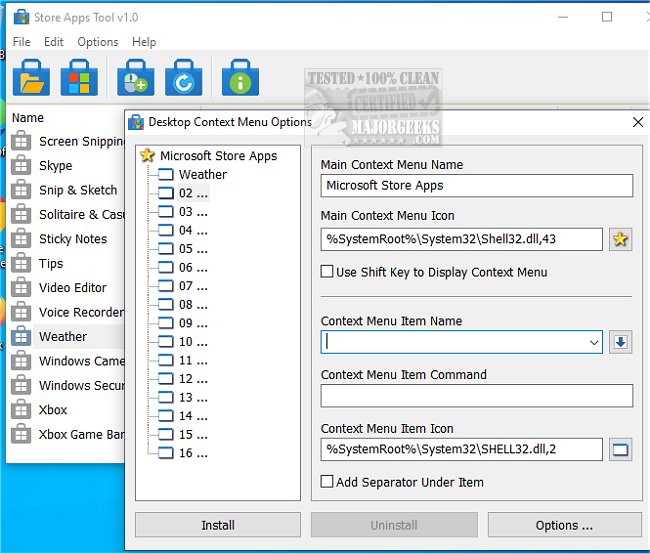Open the File menu
This screenshot has height=554, width=650.
pos(22,42)
